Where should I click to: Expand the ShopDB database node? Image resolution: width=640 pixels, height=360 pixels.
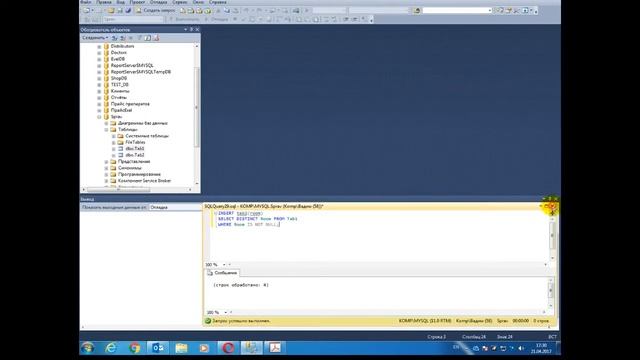pos(99,78)
